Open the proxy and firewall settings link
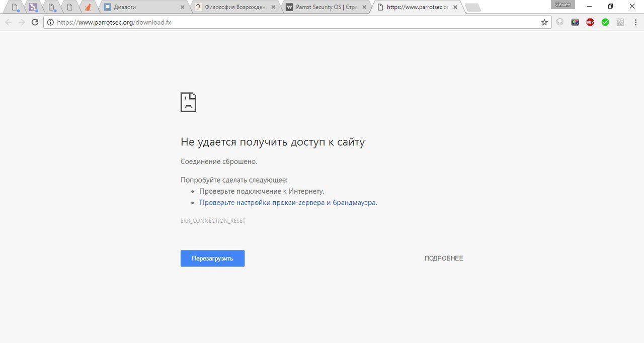 click(288, 203)
